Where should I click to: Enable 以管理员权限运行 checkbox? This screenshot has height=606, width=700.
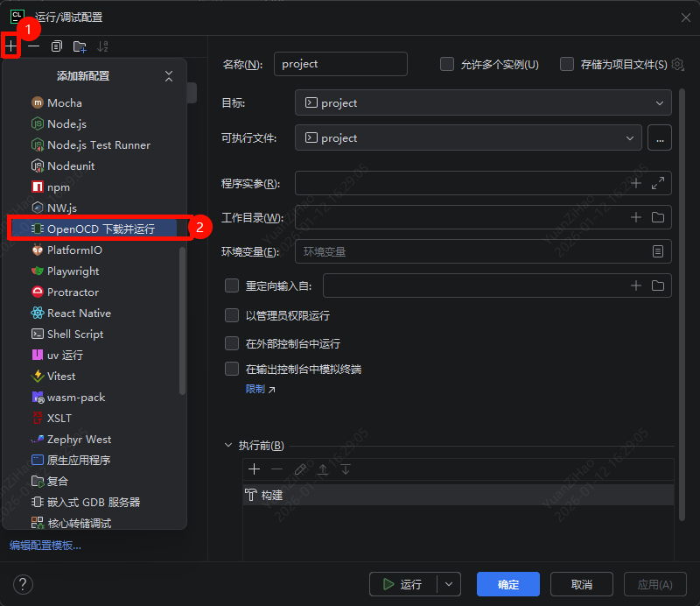[232, 315]
